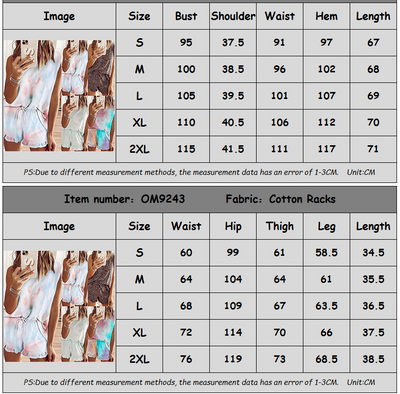Click the Hip value 114
This screenshot has width=400, height=394.
pos(233,332)
